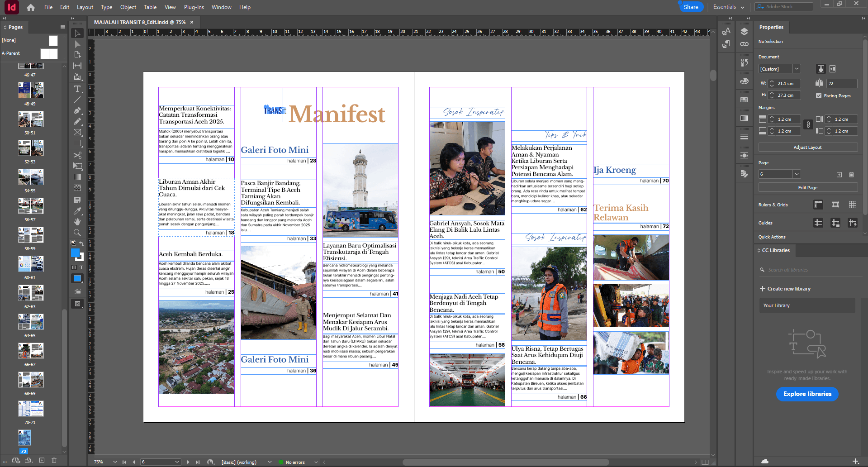This screenshot has width=868, height=467.
Task: Click the Adjust Layout button
Action: 807,148
